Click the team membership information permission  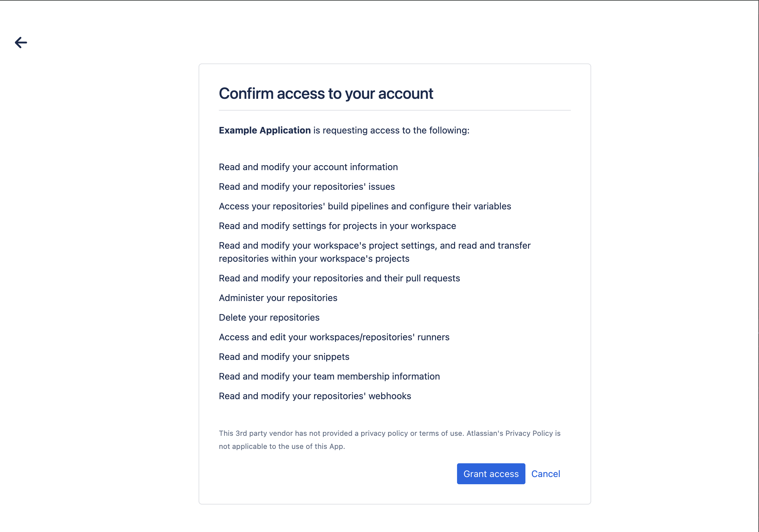tap(329, 376)
